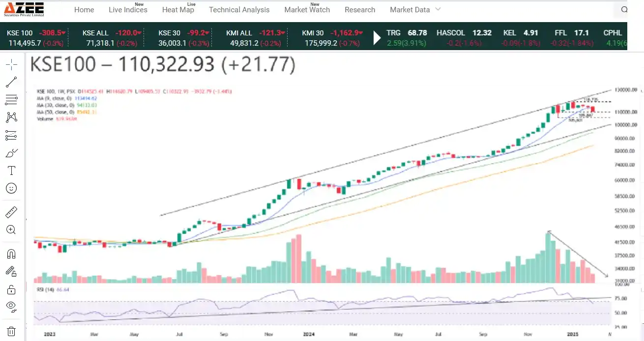Screen dimensions: 644x341
Task: Delete drawings with the trash icon
Action: click(11, 331)
